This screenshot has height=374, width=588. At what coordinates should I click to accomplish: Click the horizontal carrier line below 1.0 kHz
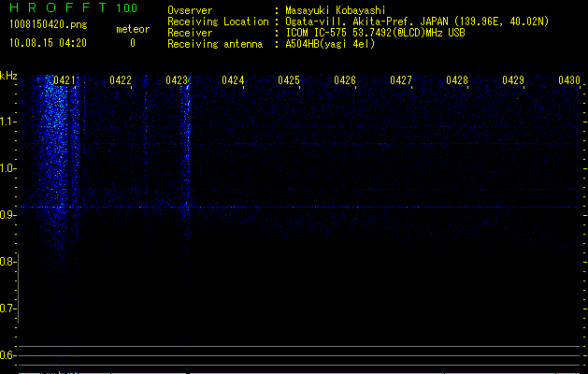click(x=300, y=207)
